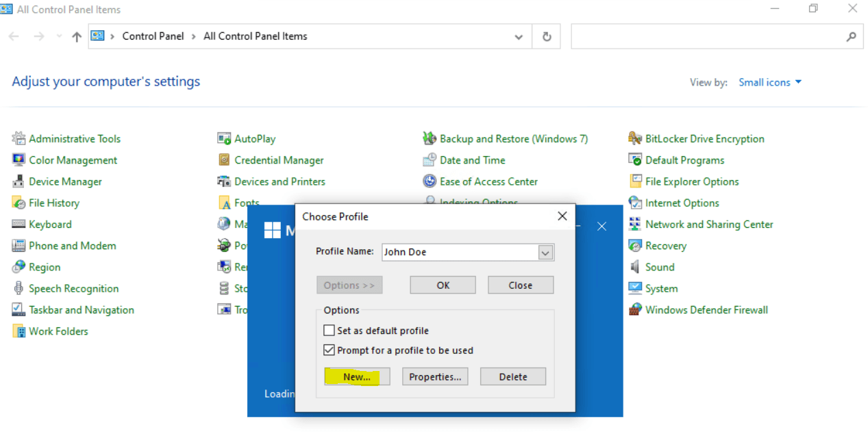Go up to the parent folder

pos(76,36)
